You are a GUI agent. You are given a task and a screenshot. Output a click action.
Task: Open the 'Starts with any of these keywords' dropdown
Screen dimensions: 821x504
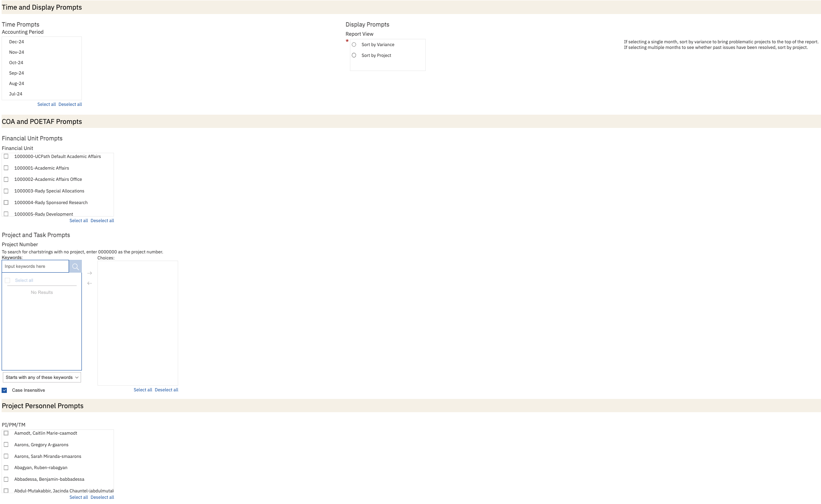tap(42, 377)
